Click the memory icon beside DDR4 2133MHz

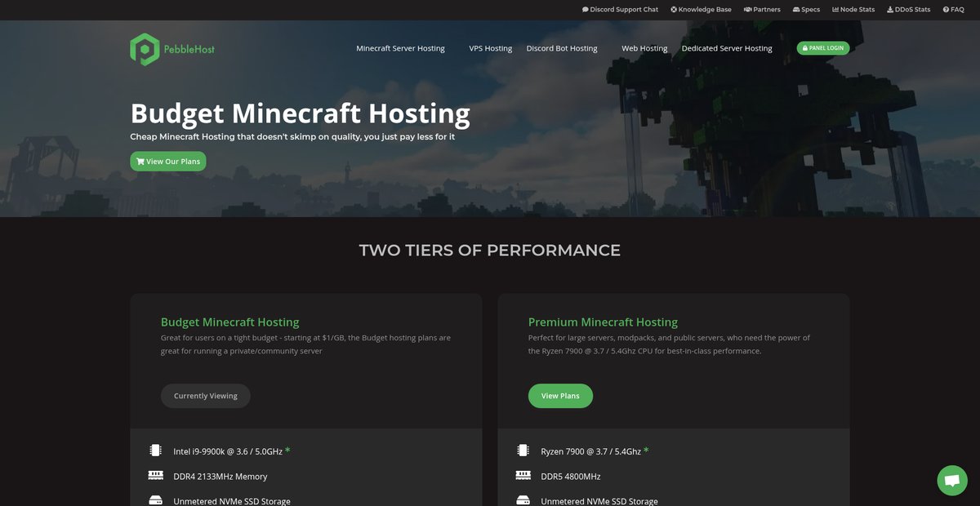pyautogui.click(x=155, y=475)
